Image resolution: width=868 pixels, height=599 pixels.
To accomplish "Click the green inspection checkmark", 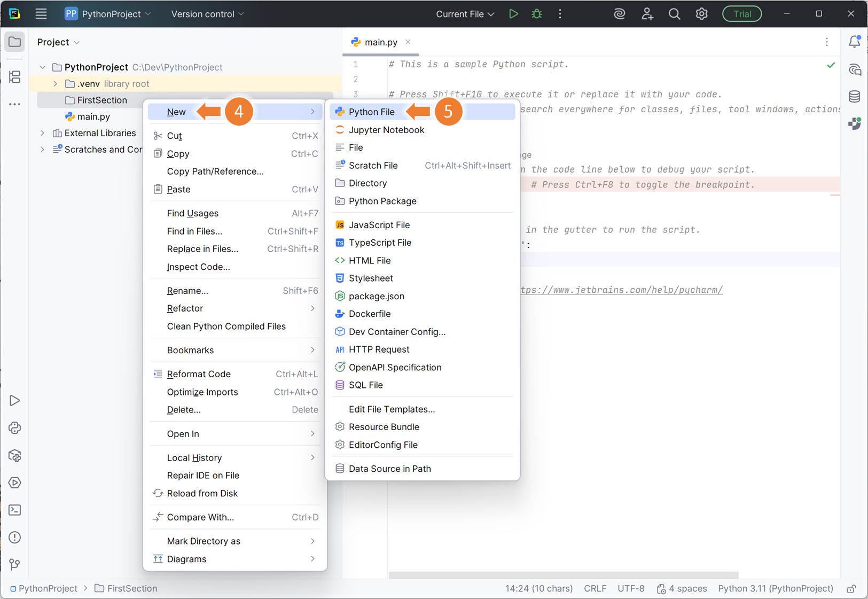I will (x=831, y=65).
